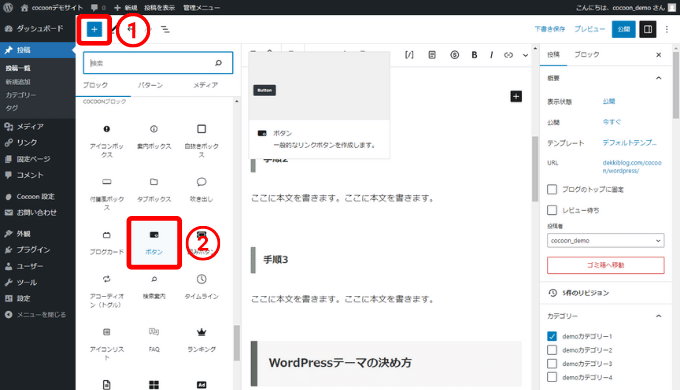Check レビュー待ち checkbox
This screenshot has width=680, height=390.
pyautogui.click(x=552, y=210)
